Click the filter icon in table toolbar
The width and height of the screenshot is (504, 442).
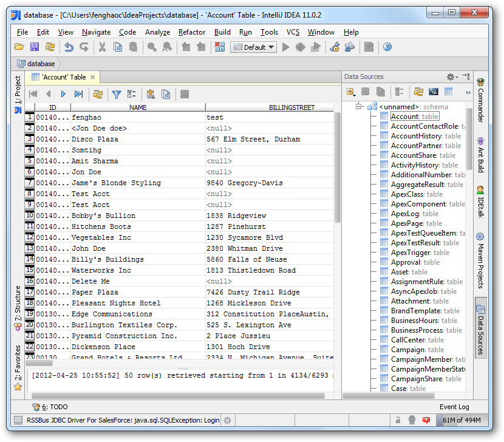116,94
